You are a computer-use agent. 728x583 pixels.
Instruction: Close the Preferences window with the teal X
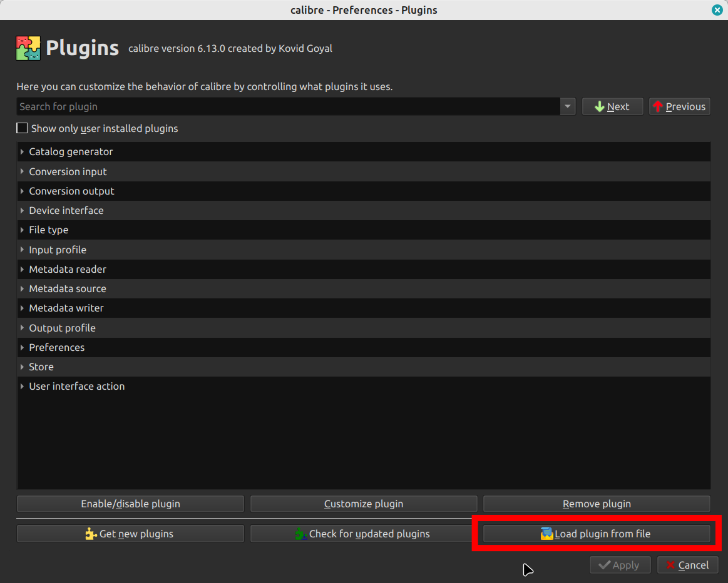[x=717, y=10]
